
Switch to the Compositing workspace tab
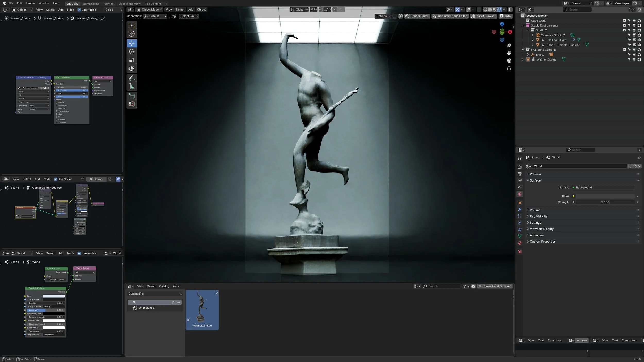(91, 4)
